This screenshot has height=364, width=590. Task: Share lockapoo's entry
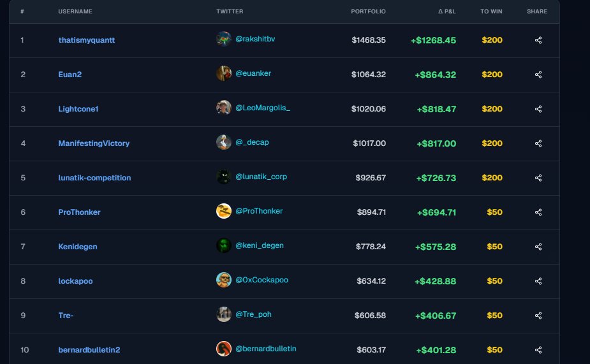[538, 281]
